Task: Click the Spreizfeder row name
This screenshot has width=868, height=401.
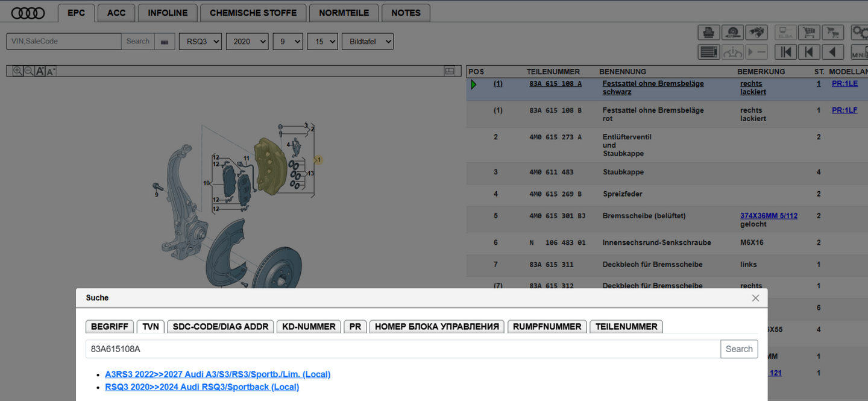Action: tap(622, 194)
